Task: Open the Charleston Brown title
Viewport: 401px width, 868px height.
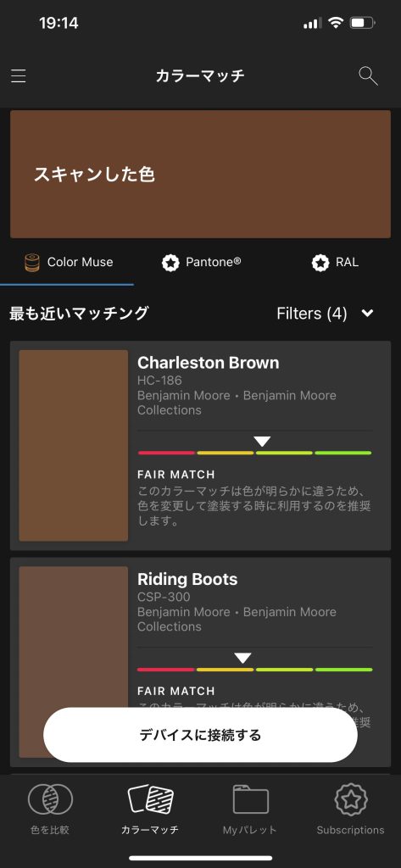Action: pyautogui.click(x=209, y=363)
